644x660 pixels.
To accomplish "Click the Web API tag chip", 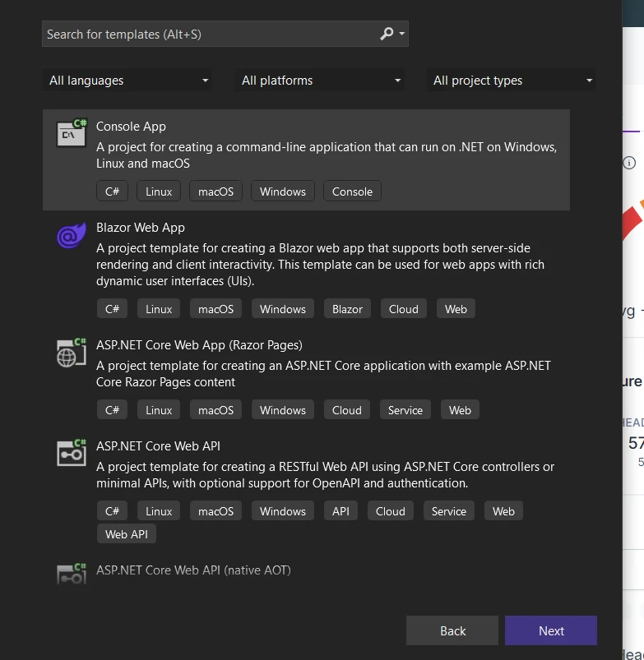I will [127, 534].
